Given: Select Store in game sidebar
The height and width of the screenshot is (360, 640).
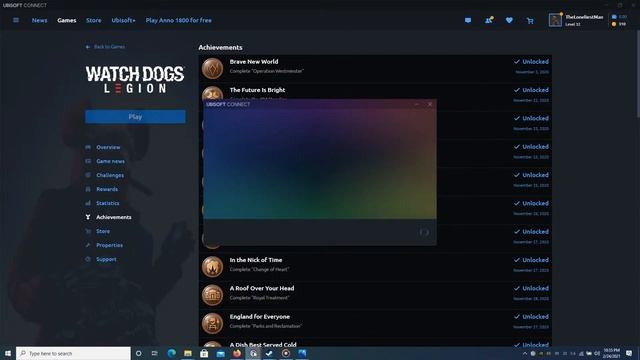Looking at the screenshot, I should click(103, 231).
